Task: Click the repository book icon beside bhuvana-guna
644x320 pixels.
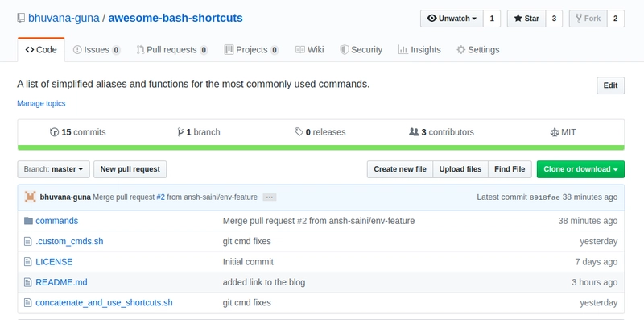Action: 21,18
